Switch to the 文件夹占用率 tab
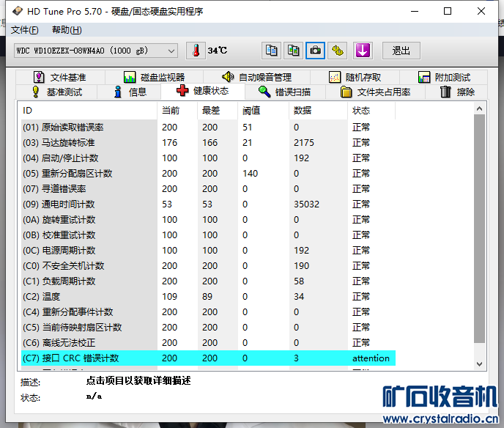This screenshot has width=504, height=428. [x=375, y=92]
